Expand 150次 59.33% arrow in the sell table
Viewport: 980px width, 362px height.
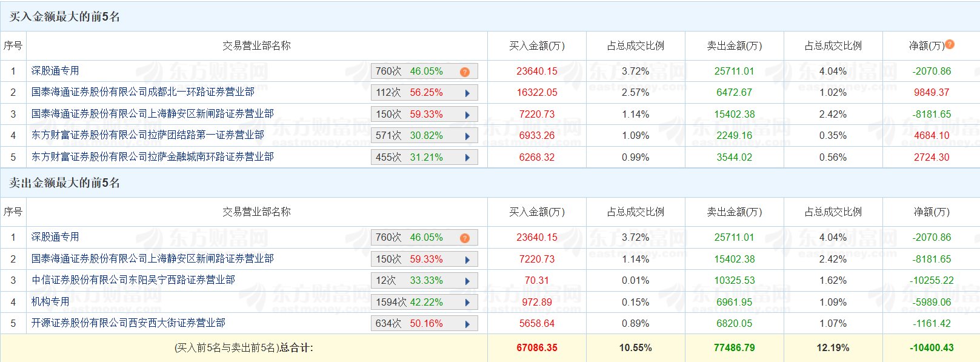(467, 260)
